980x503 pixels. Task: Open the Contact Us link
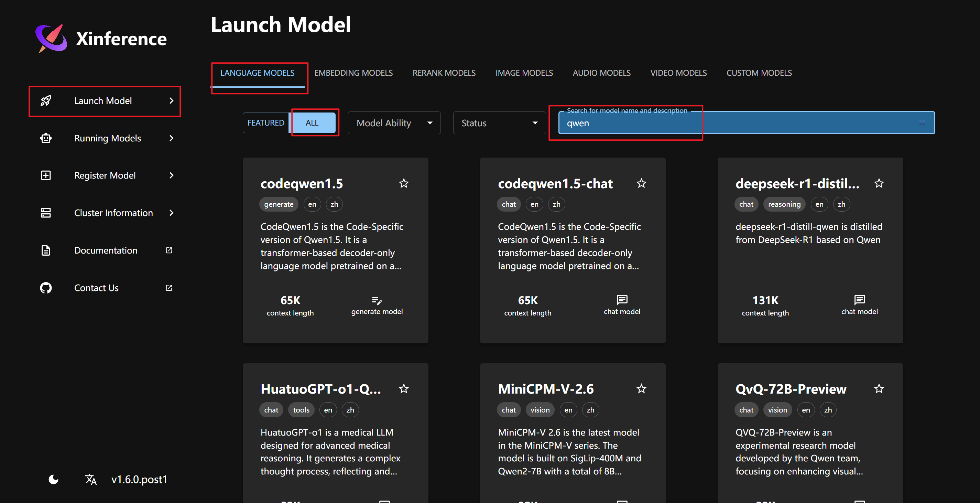[105, 288]
